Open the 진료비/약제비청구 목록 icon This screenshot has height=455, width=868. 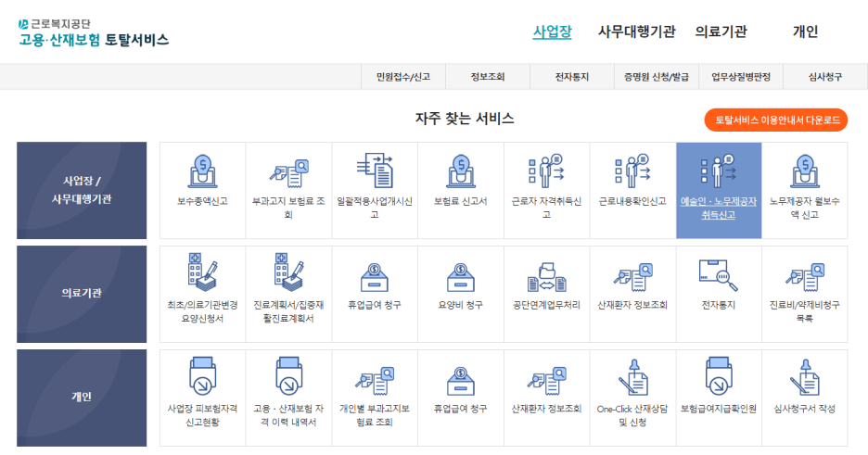point(805,277)
